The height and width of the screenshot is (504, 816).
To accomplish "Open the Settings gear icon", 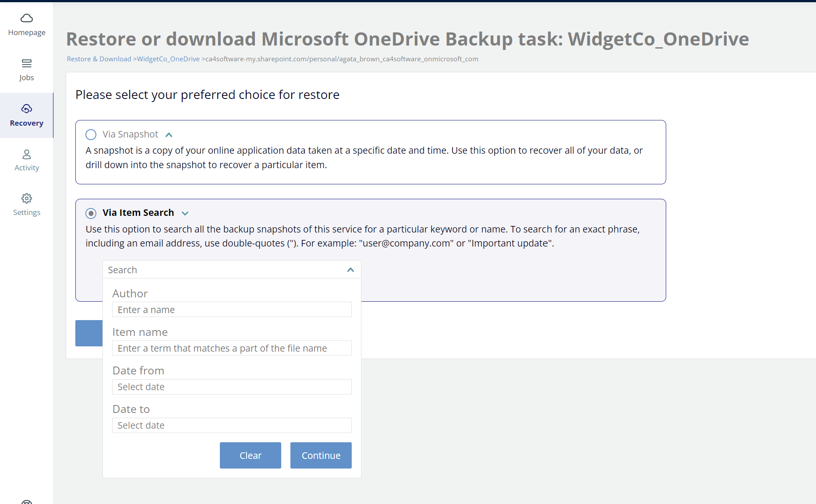I will [x=27, y=198].
